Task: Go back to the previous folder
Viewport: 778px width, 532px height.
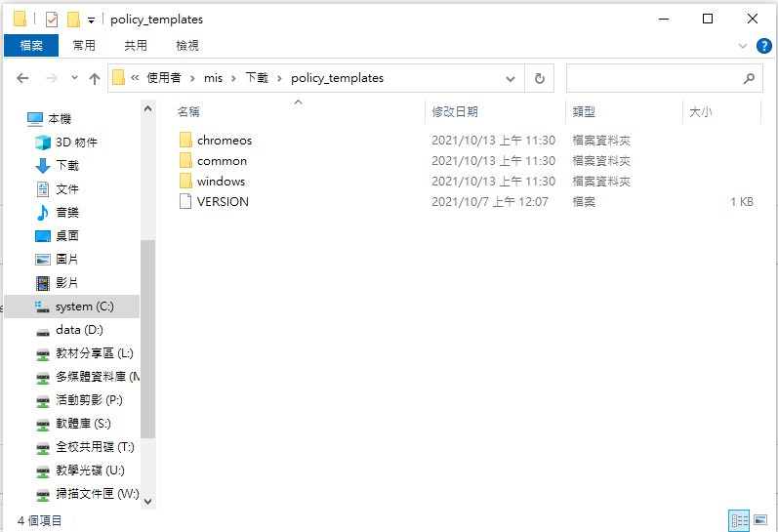Action: [22, 78]
